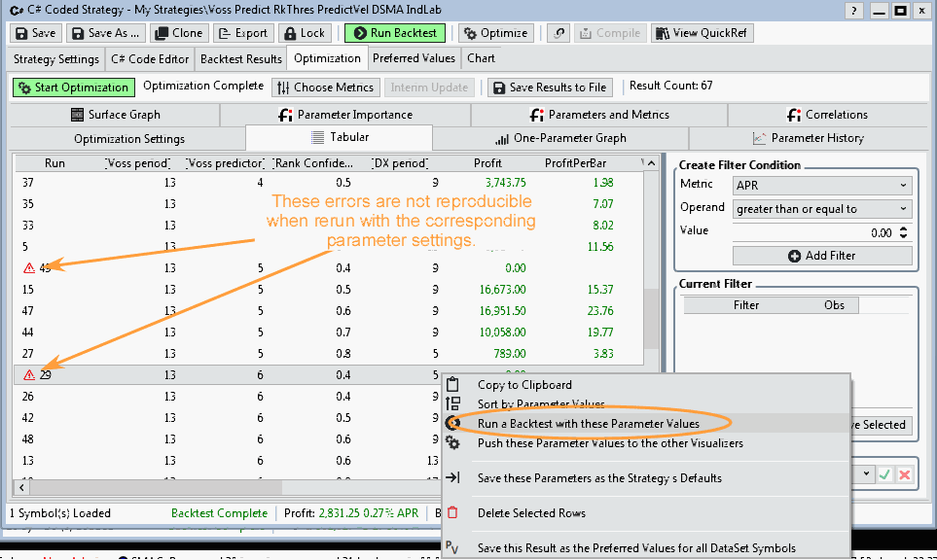937x560 pixels.
Task: Select Delete Selected Rows in context menu
Action: [531, 513]
